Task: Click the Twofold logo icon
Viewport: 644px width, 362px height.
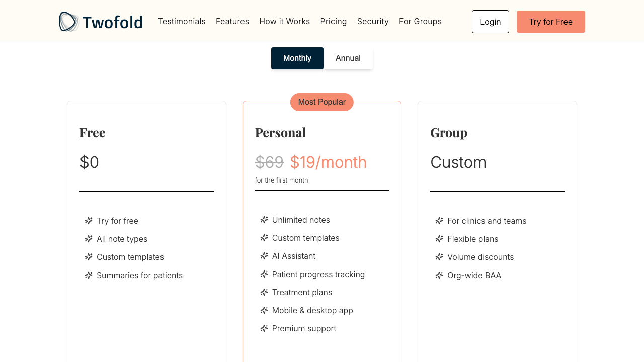Action: (69, 21)
